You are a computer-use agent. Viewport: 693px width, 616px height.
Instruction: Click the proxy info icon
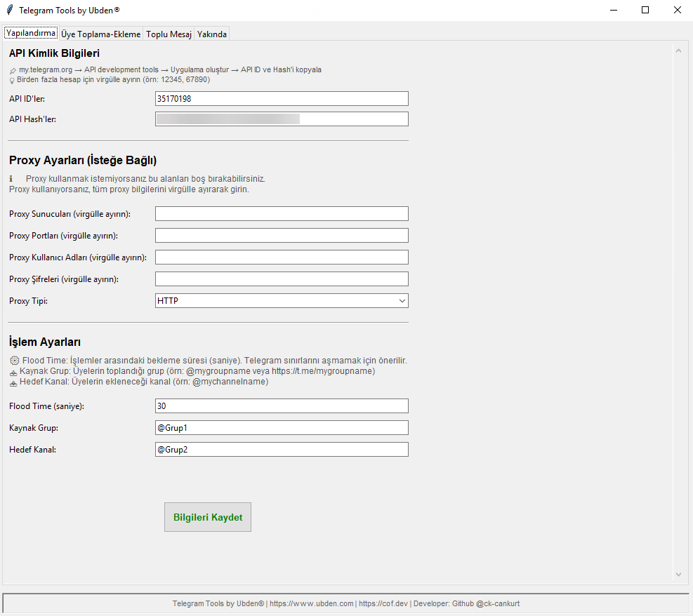11,179
